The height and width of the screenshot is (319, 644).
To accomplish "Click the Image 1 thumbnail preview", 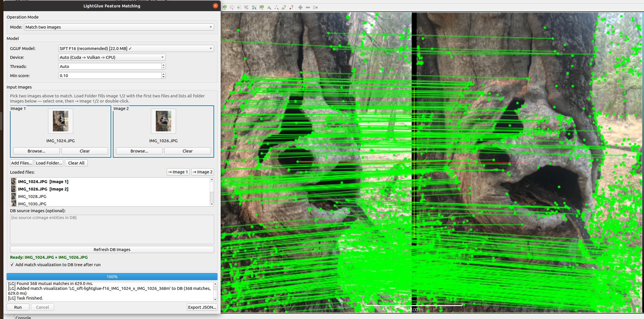I will (61, 121).
